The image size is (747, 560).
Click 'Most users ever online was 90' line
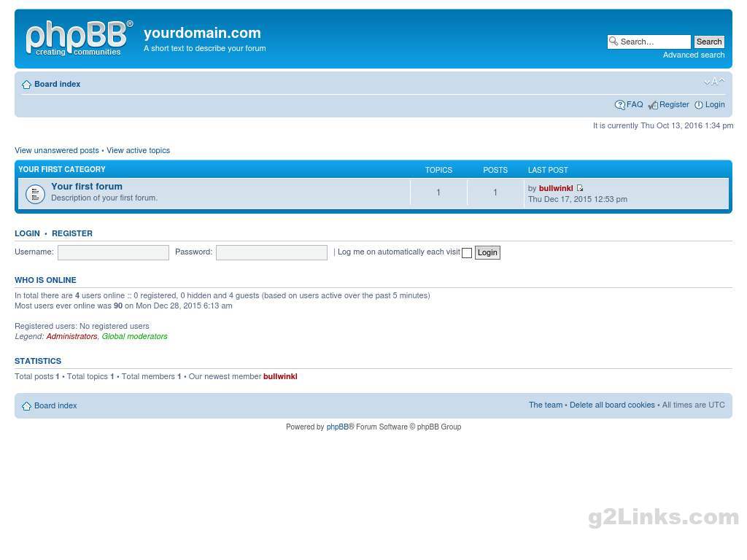[x=123, y=306]
